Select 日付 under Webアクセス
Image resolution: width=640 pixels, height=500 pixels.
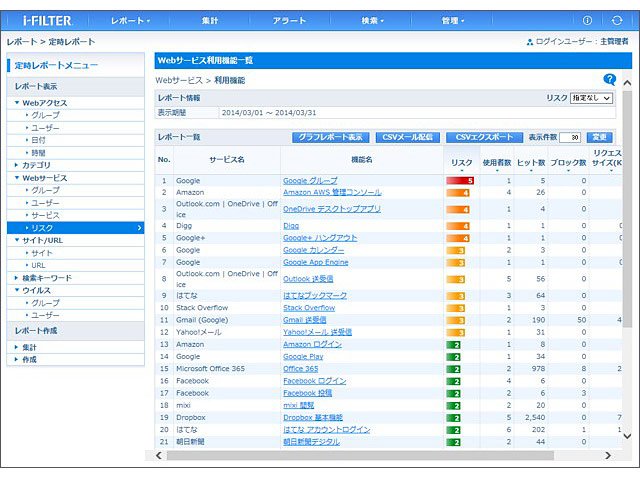click(x=38, y=140)
